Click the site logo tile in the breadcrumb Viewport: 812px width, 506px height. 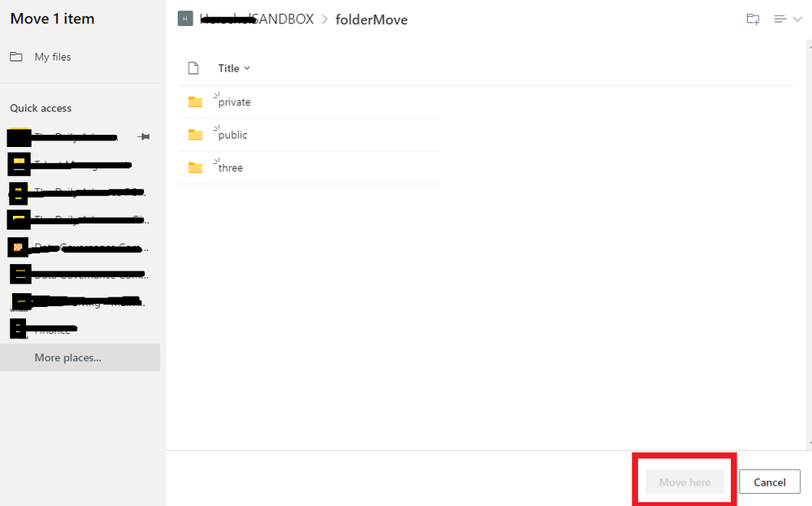(x=185, y=18)
